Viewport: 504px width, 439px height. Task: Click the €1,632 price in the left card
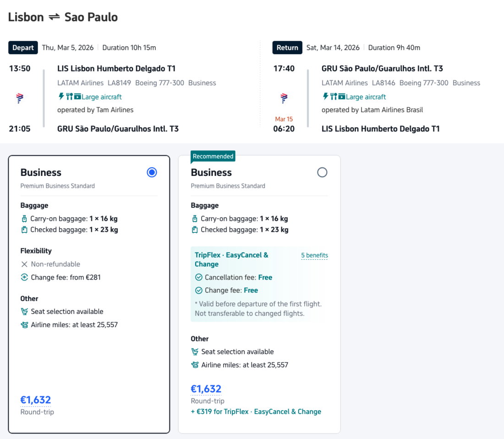pyautogui.click(x=35, y=400)
